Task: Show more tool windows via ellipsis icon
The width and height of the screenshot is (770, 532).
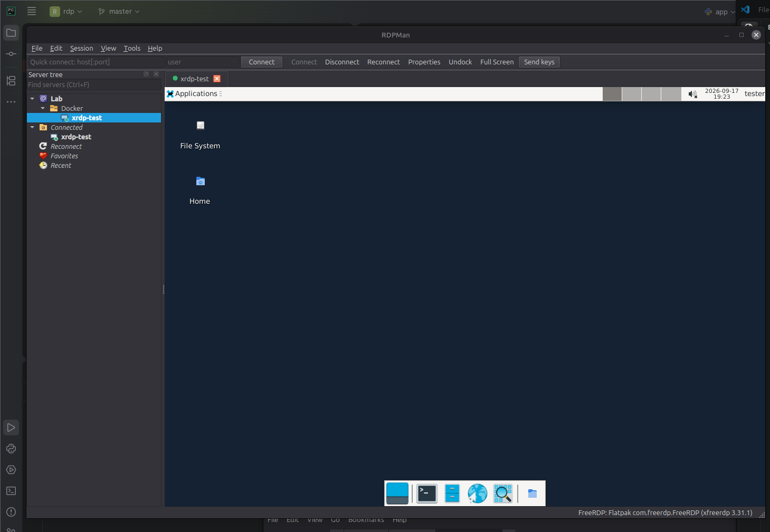Action: point(11,102)
